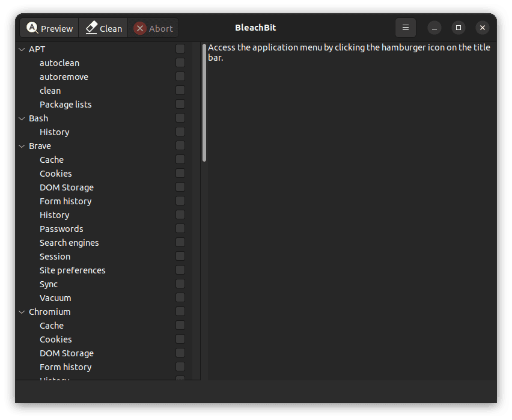Screen dimensions: 512x420
Task: Enable Passwords cleaning for Brave
Action: [180, 228]
